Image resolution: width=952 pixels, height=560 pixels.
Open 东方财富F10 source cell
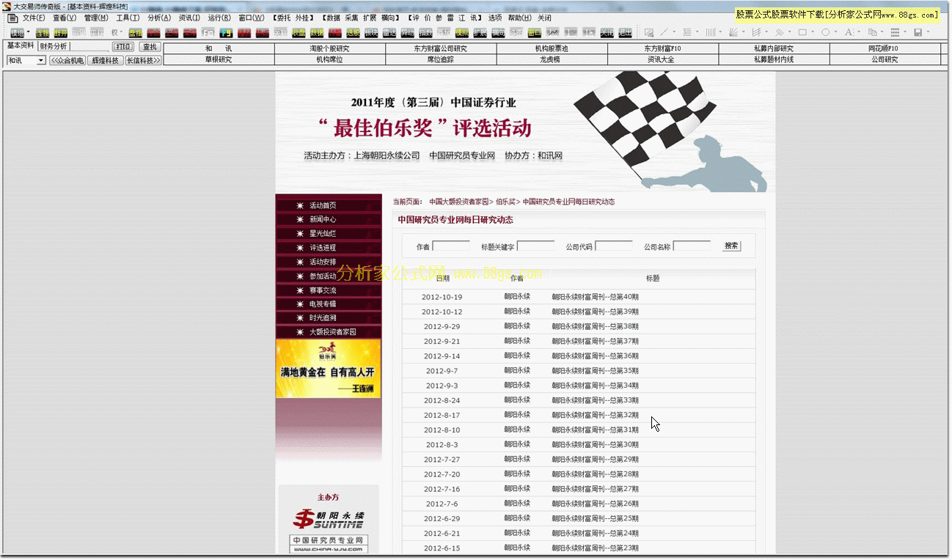pos(663,48)
